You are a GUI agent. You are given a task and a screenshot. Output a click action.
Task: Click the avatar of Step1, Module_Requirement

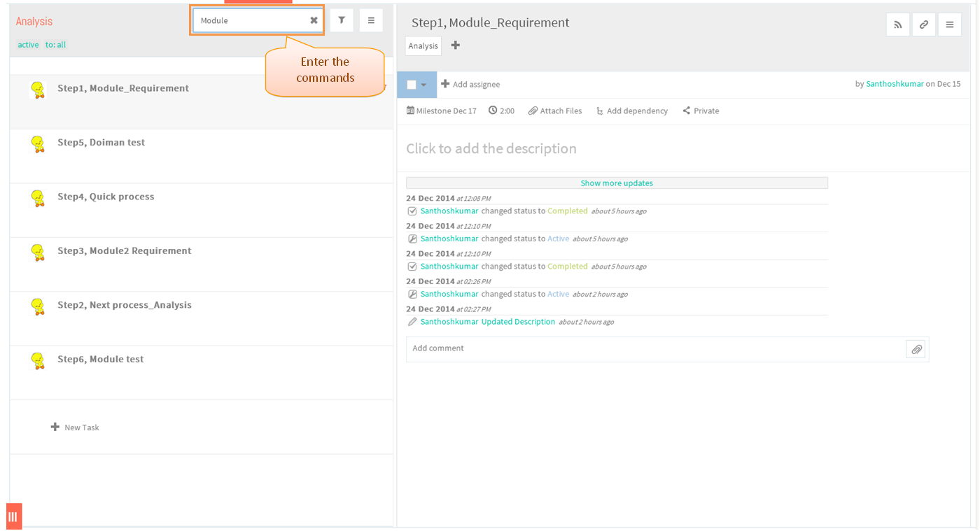pos(38,90)
